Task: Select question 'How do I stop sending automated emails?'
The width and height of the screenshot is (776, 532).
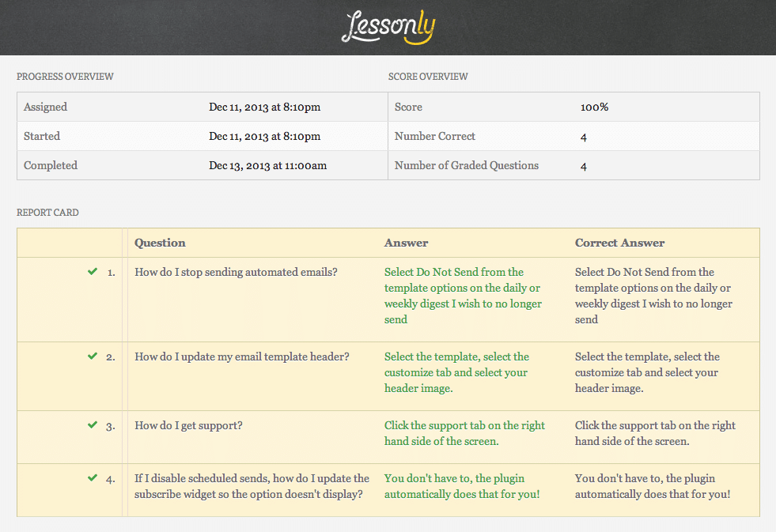Action: [x=236, y=272]
